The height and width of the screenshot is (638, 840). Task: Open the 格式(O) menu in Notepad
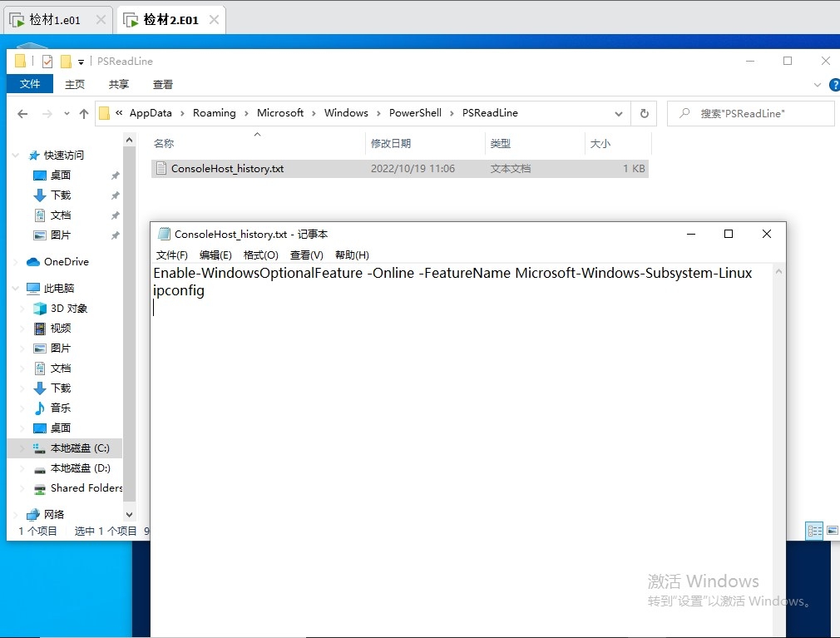pos(260,255)
